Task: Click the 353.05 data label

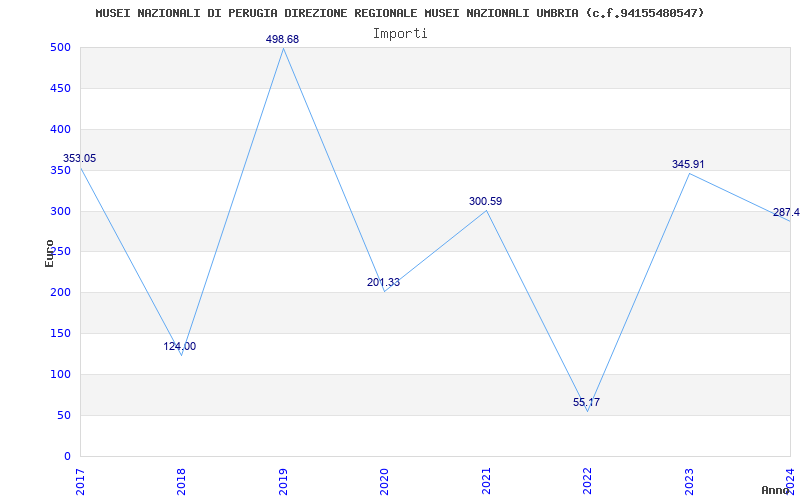Action: click(x=80, y=158)
